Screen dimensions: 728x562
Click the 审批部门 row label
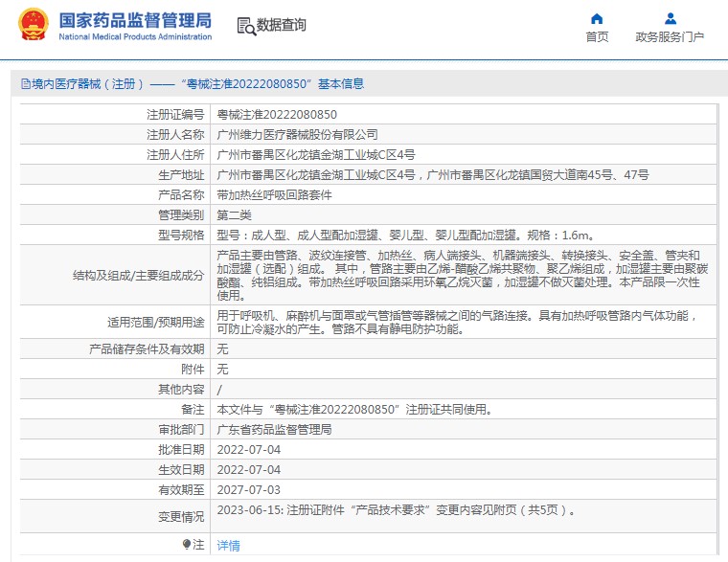pos(181,430)
